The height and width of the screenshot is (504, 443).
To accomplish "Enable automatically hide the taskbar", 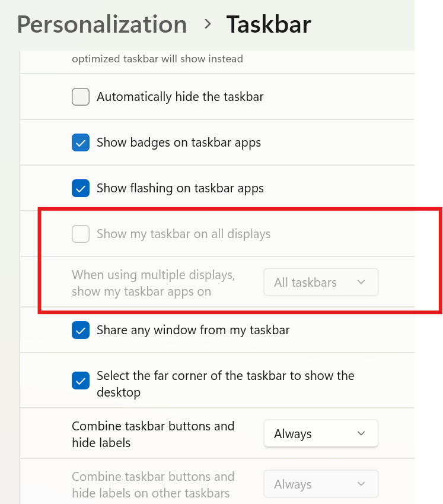I will 81,96.
